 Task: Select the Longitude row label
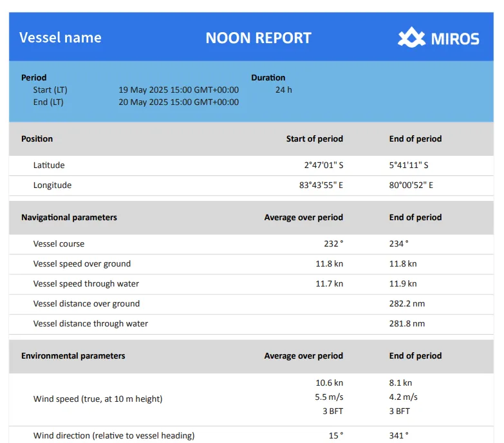click(x=52, y=185)
